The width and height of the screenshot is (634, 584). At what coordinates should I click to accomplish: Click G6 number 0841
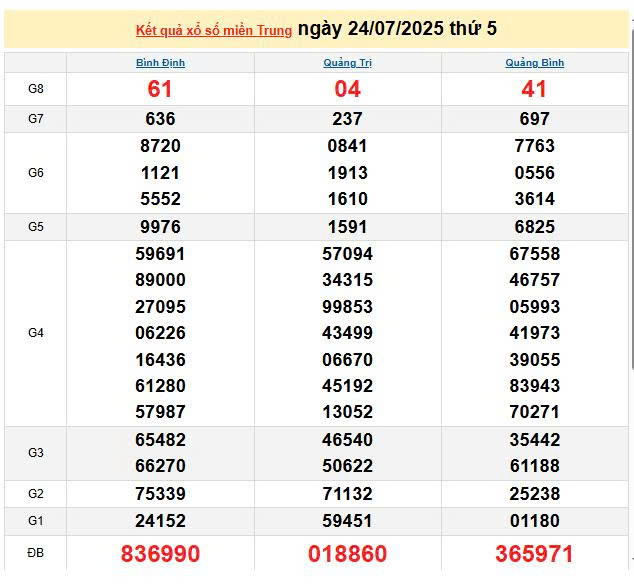(x=347, y=146)
